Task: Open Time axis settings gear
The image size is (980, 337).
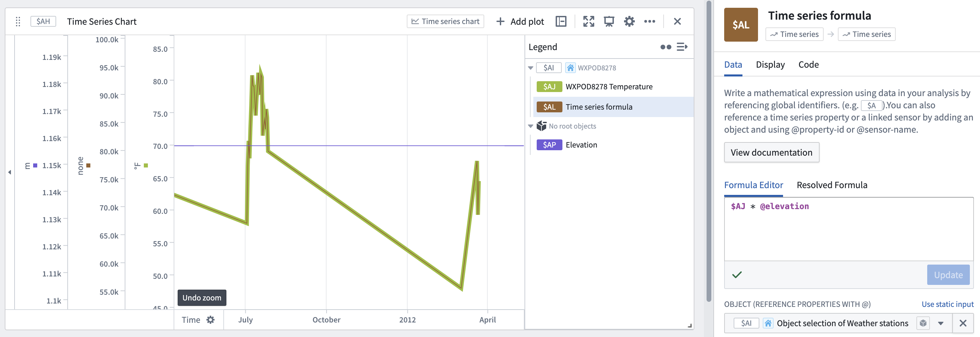Action: (210, 320)
